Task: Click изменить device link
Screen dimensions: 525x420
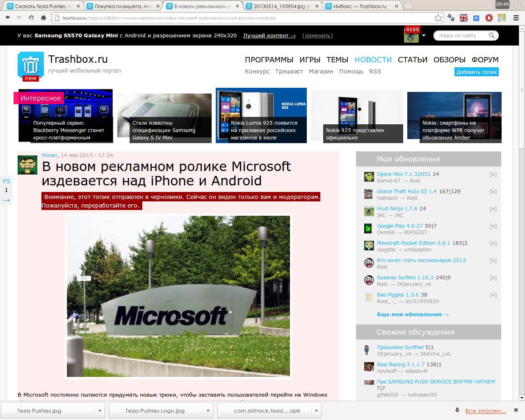Action: point(317,36)
